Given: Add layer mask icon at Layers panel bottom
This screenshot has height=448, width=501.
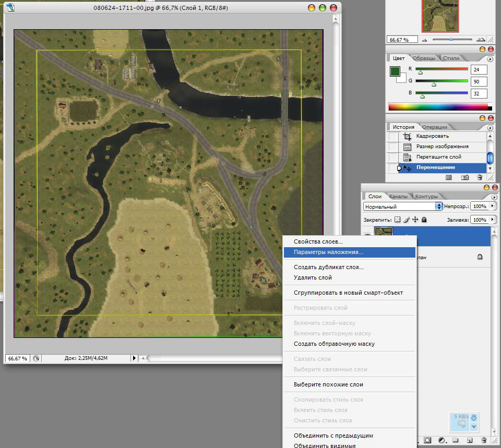Looking at the screenshot, I should 427,440.
